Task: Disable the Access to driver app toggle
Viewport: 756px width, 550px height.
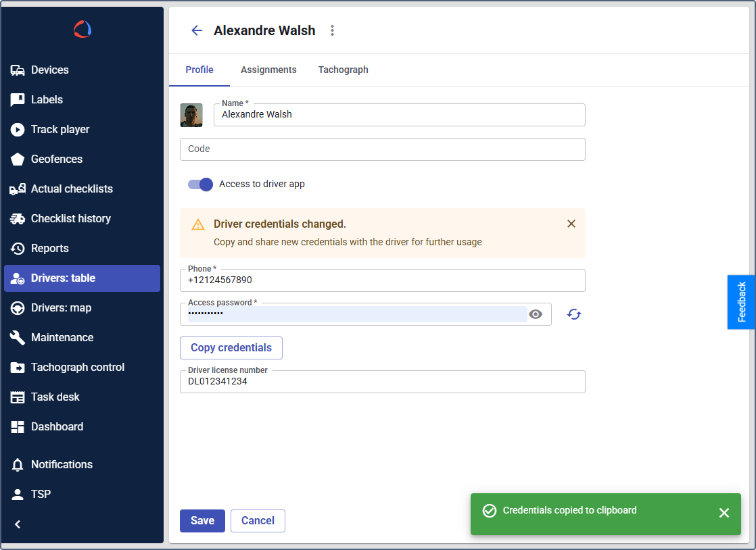Action: point(201,184)
